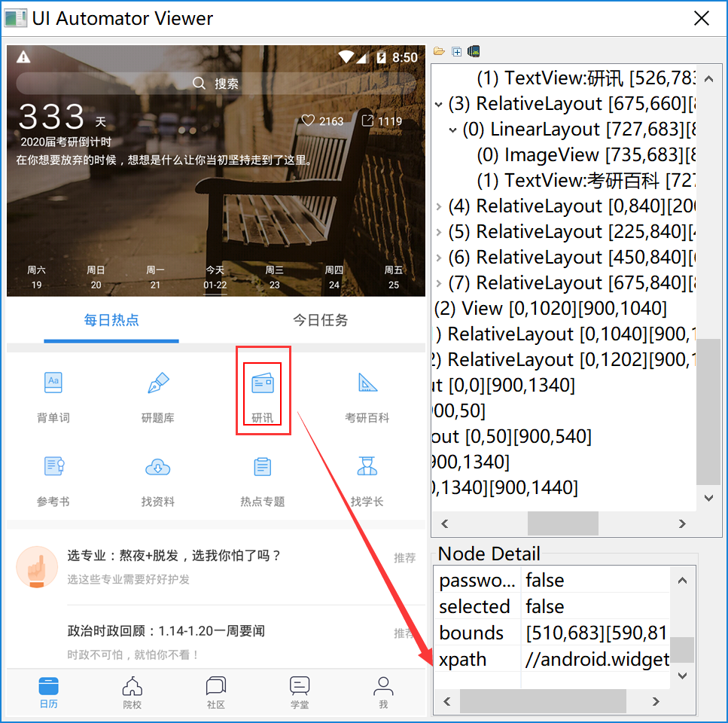Select tree row TextView:考研百科
Viewport: 728px width, 723px height.
click(x=586, y=181)
